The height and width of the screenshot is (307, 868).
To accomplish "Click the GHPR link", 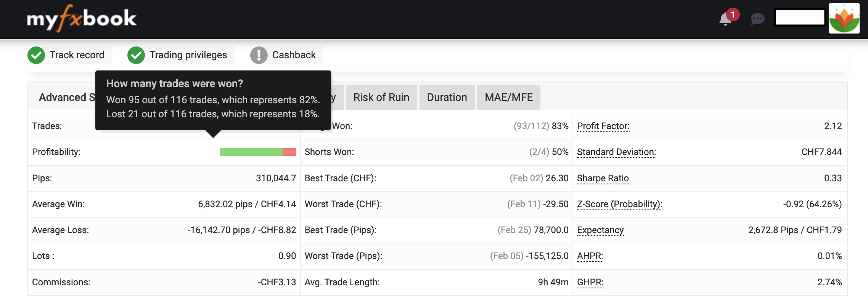I will [590, 282].
